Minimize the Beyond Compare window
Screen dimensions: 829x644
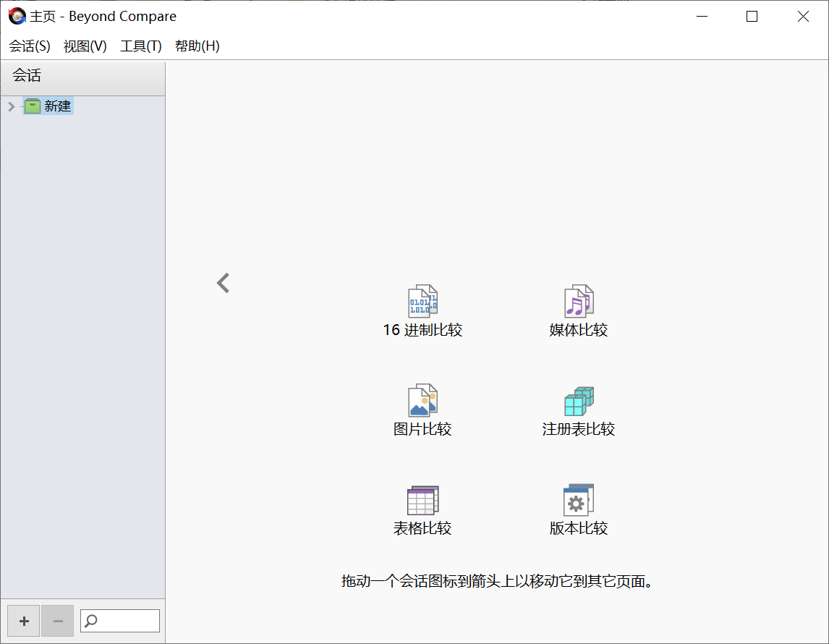702,17
